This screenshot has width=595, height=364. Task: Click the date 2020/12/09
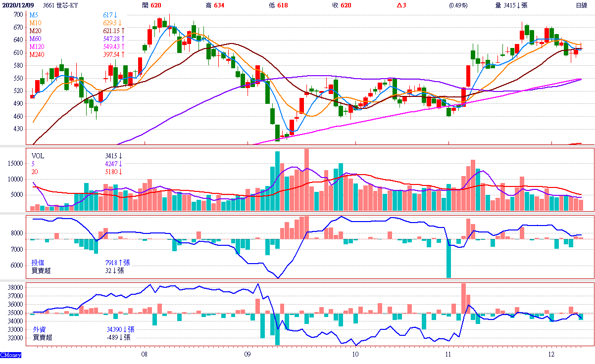coord(18,5)
